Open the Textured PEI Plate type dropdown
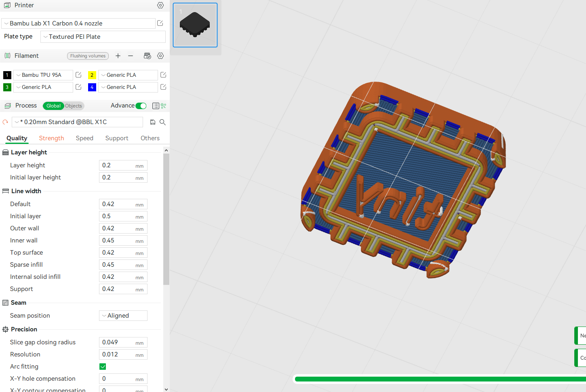This screenshot has width=586, height=392. click(x=103, y=37)
